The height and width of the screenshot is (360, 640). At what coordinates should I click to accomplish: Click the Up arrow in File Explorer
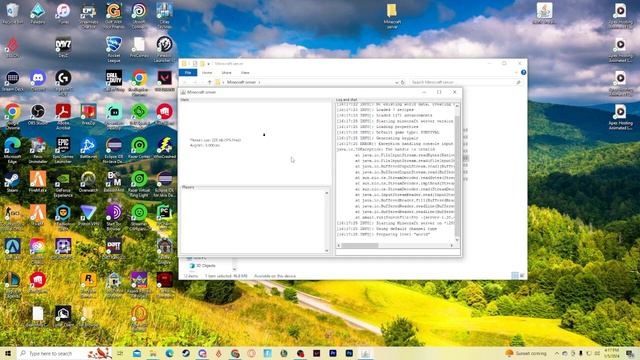click(x=209, y=82)
